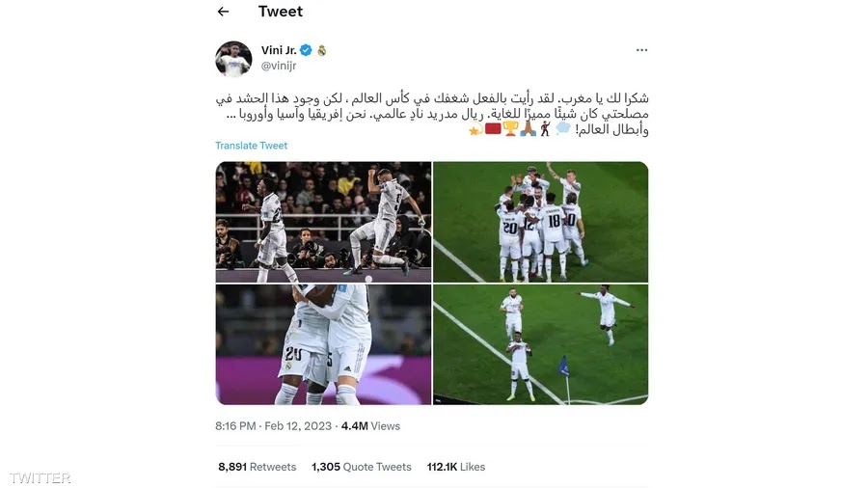Open bottom-left photo of two players hugging
The height and width of the screenshot is (488, 868).
(323, 344)
